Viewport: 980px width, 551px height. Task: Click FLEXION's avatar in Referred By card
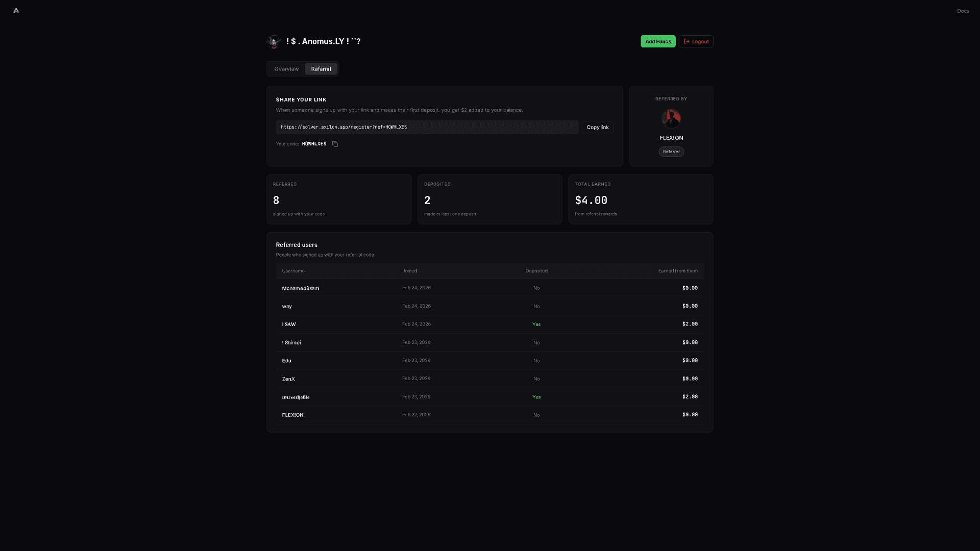pos(671,118)
